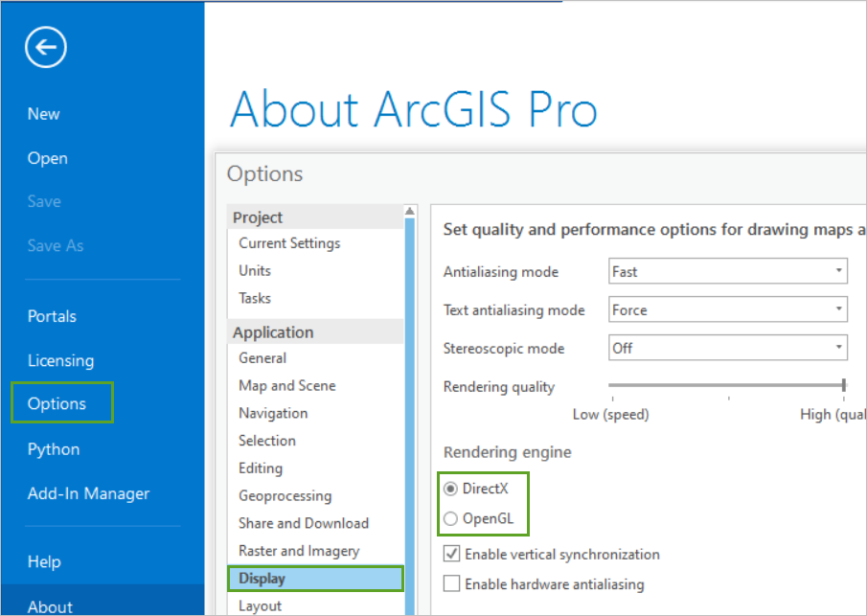867x616 pixels.
Task: Click the options list scrollbar thumb
Action: (x=410, y=415)
